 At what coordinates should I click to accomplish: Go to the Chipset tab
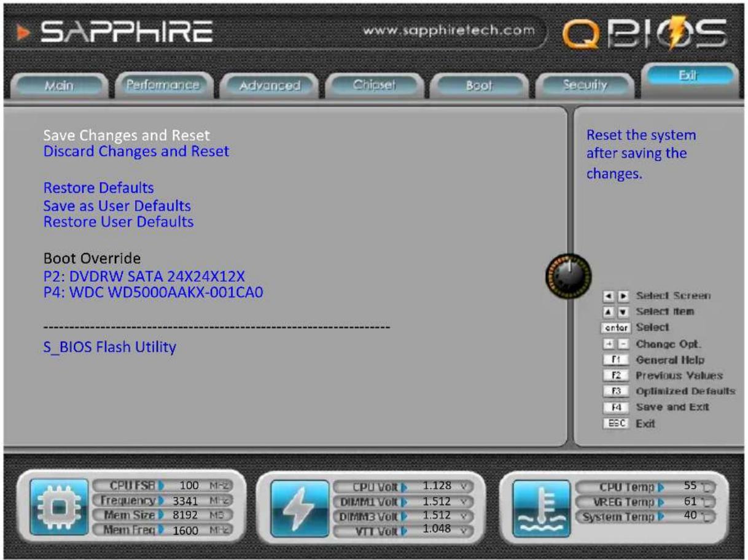pyautogui.click(x=374, y=86)
